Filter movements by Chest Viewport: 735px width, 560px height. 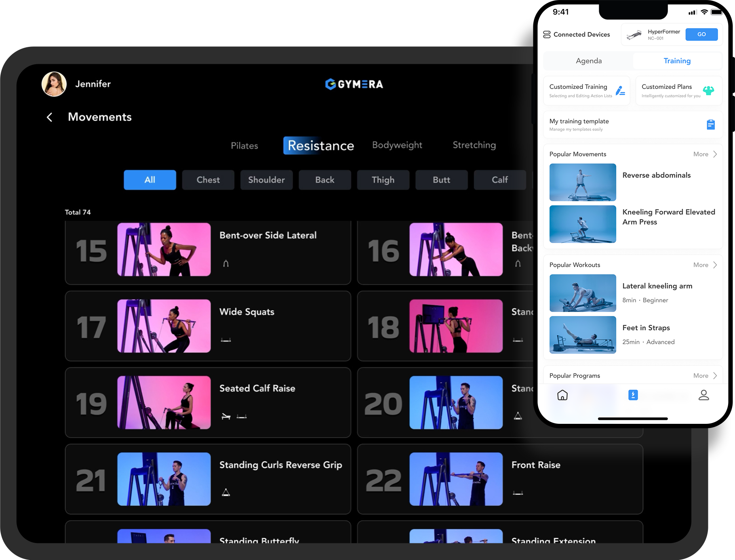208,180
